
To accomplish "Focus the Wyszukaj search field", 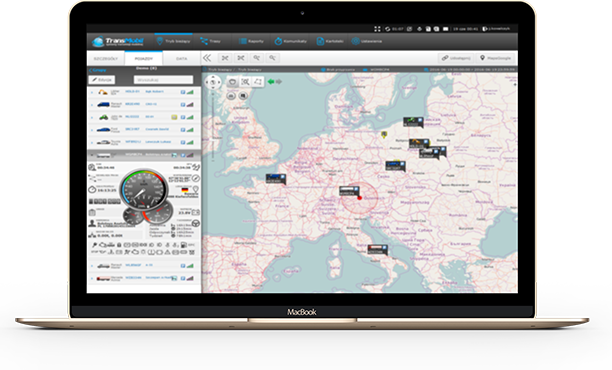I will tap(163, 80).
